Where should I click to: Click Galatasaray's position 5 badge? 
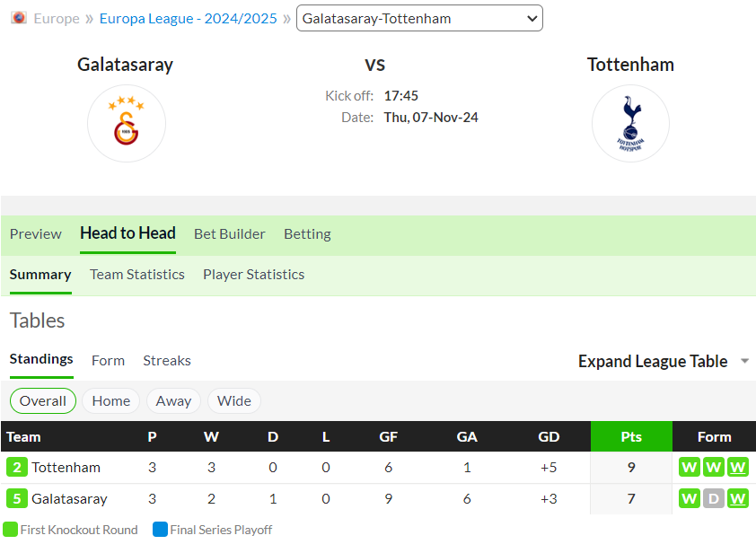(x=17, y=498)
